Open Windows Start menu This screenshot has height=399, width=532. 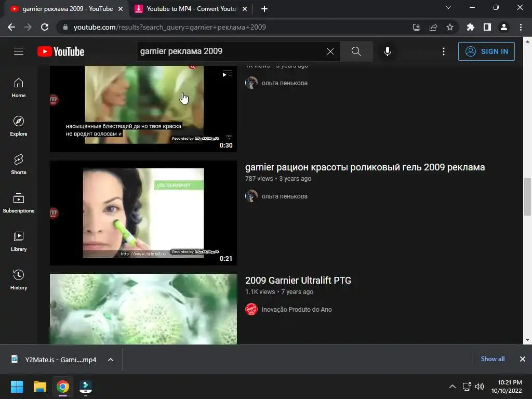pyautogui.click(x=17, y=387)
